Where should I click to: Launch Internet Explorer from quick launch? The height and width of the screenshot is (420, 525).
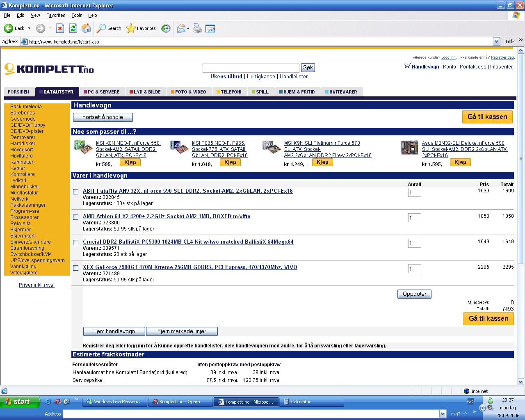point(48,402)
